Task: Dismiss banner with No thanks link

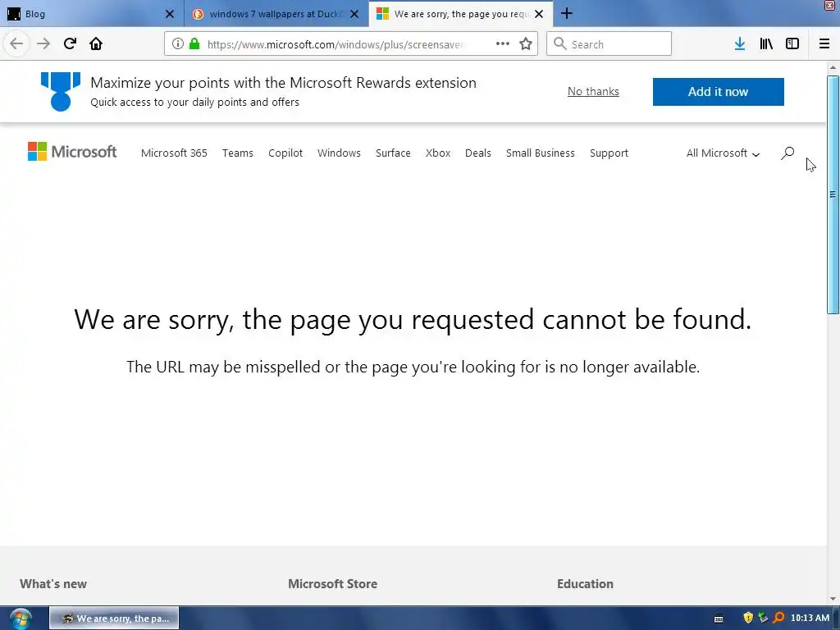Action: 593,92
